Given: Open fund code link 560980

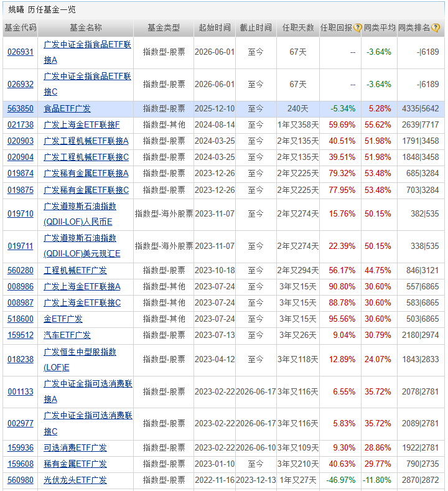Looking at the screenshot, I should pos(21,480).
